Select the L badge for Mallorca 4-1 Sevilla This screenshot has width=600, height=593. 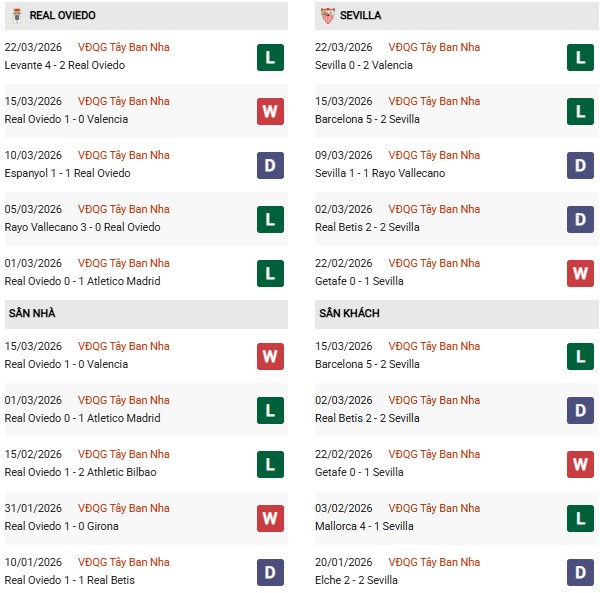[x=580, y=518]
